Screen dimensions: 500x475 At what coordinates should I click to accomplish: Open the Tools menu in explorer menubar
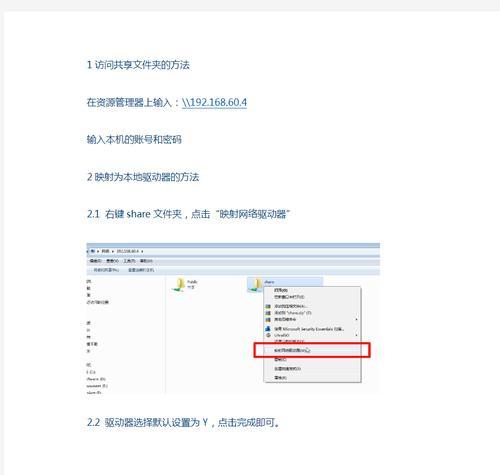click(x=129, y=261)
